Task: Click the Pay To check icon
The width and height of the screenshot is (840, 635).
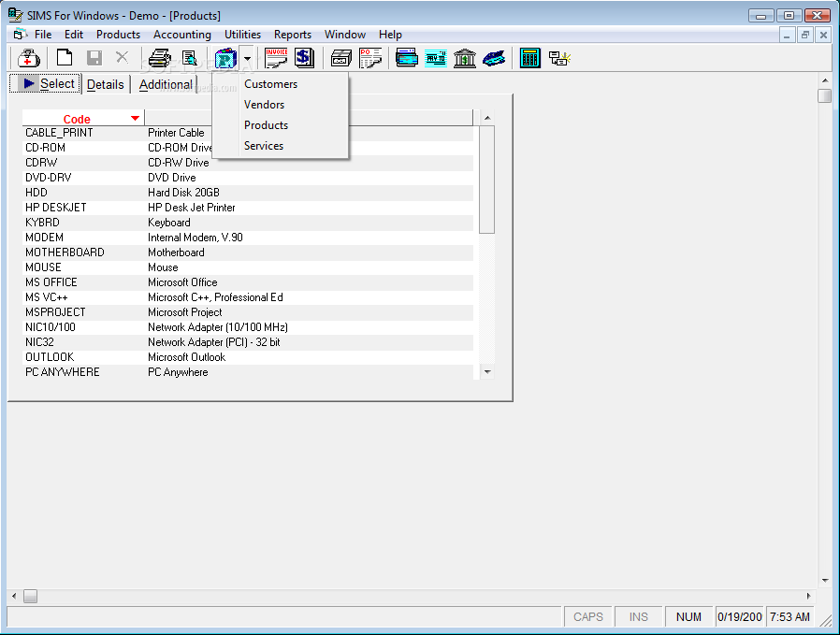Action: (436, 58)
